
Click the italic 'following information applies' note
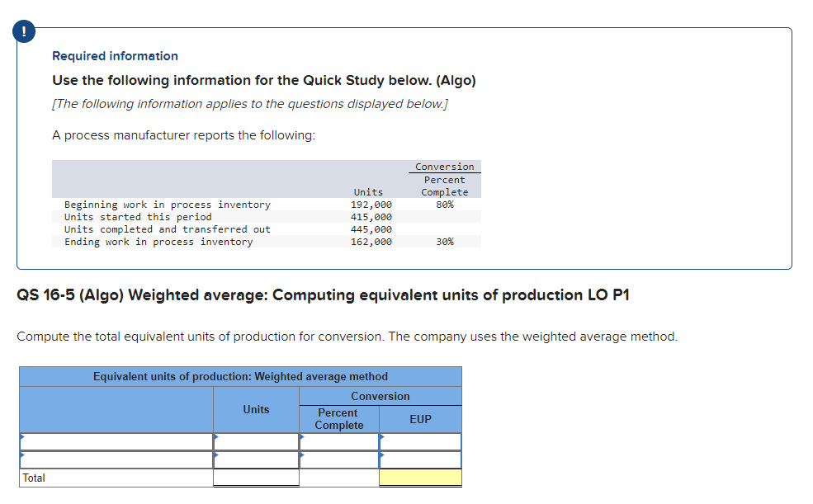tap(250, 104)
